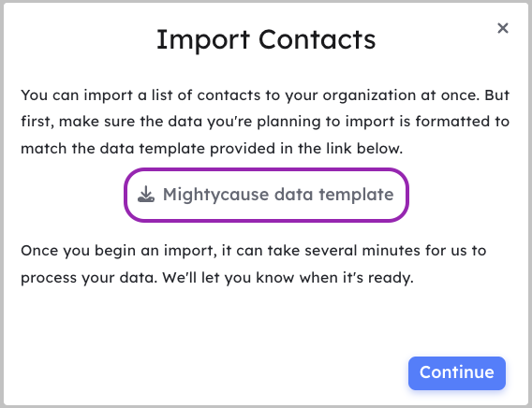Click the paragraph about importing a contact list

coord(265,122)
